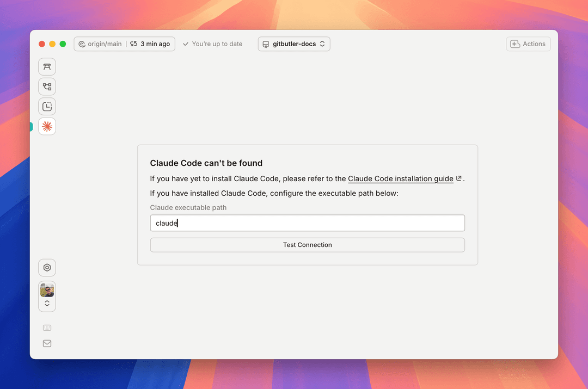
Task: Click the keyboard shortcuts icon
Action: point(47,328)
